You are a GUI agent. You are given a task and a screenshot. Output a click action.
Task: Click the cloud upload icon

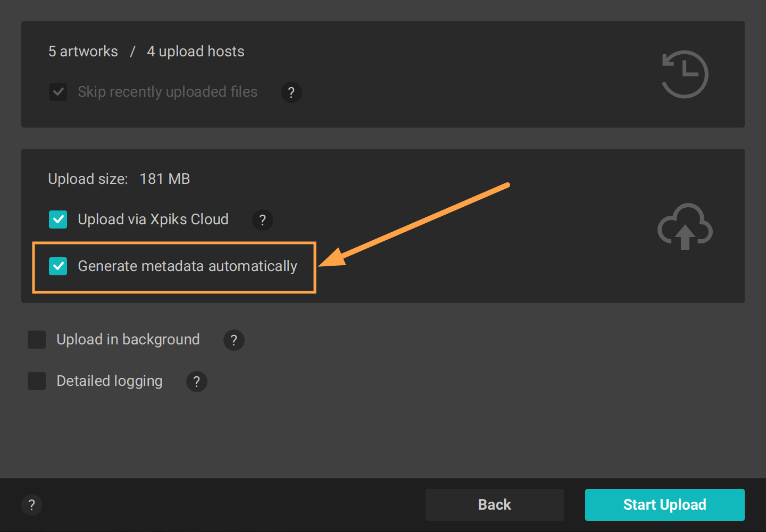(685, 227)
